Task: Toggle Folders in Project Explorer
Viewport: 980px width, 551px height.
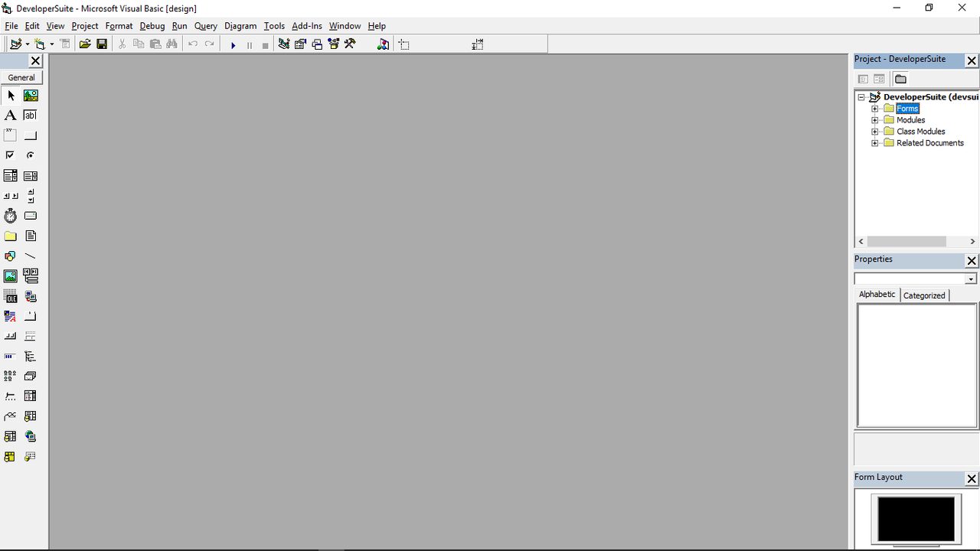Action: pos(901,79)
